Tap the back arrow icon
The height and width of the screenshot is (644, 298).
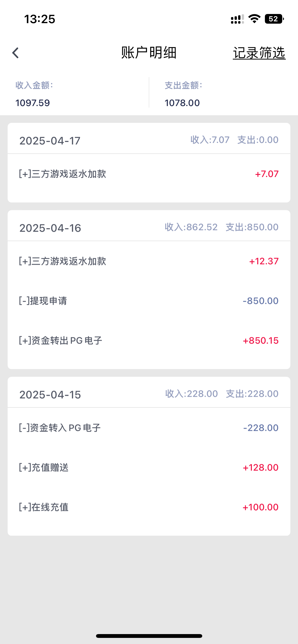coord(16,53)
